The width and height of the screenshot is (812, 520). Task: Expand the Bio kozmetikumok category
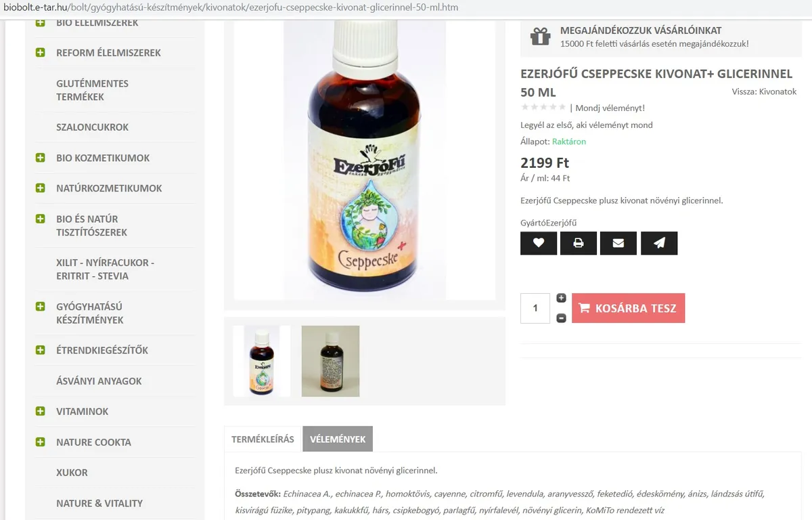(41, 158)
